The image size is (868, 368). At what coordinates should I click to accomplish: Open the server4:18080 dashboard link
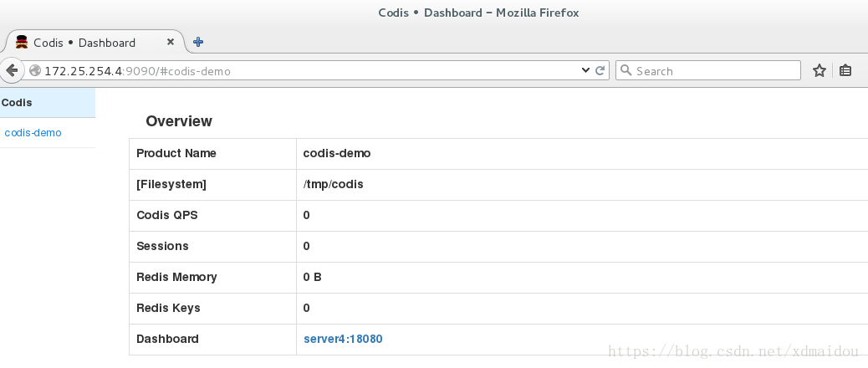[x=343, y=339]
